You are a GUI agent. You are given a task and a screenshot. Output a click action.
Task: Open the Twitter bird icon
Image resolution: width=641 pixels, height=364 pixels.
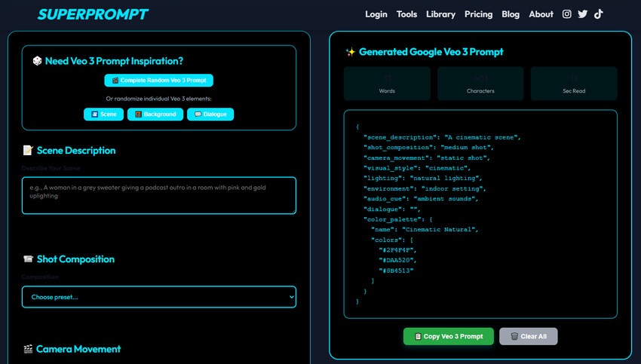click(x=582, y=14)
